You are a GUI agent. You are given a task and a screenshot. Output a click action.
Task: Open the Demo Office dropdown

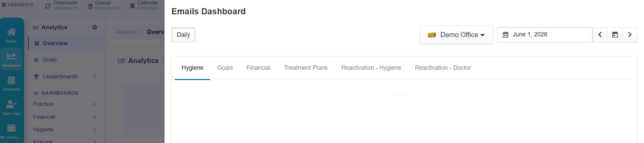(x=456, y=35)
